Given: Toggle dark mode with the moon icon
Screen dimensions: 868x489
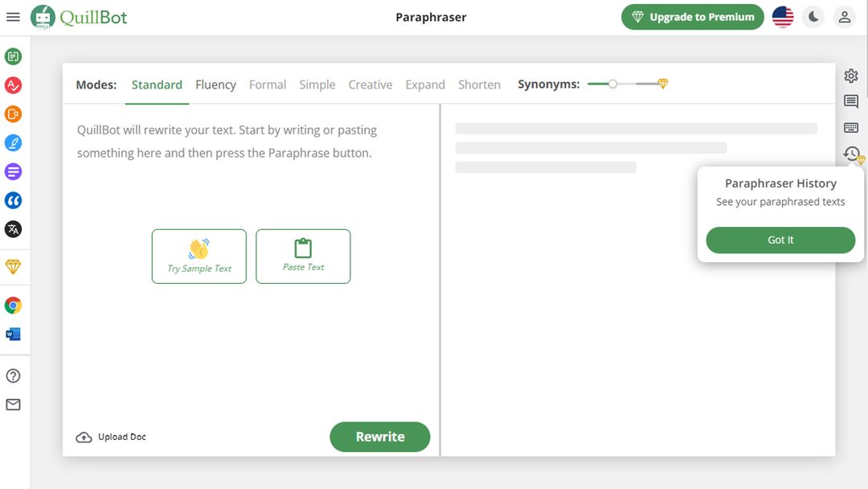Looking at the screenshot, I should [x=813, y=16].
